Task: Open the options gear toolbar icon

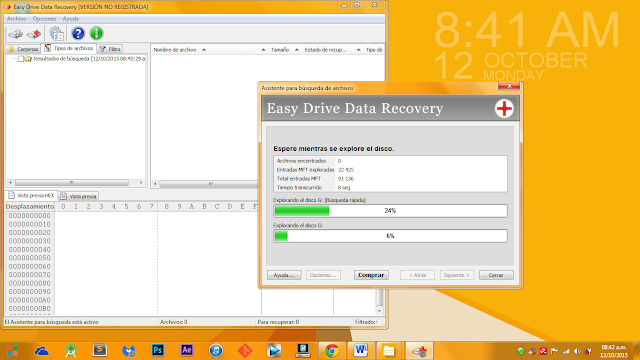Action: coord(56,33)
